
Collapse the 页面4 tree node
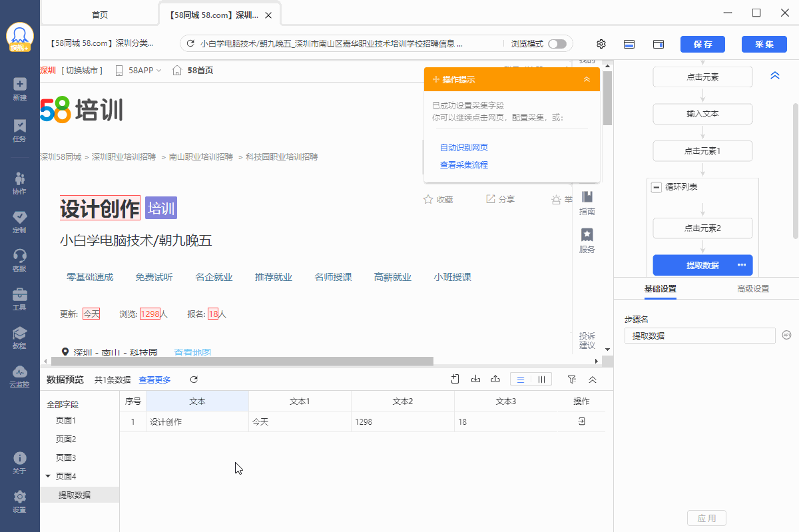[48, 476]
